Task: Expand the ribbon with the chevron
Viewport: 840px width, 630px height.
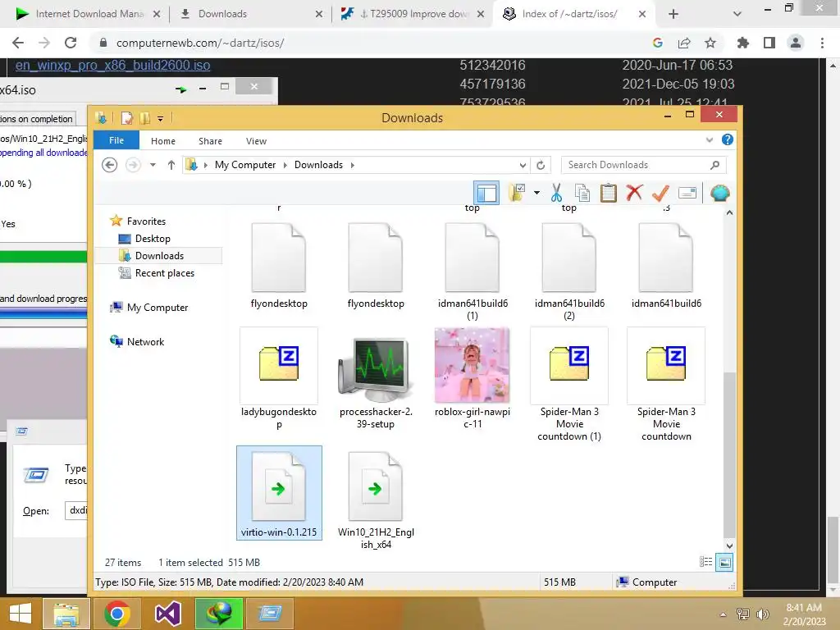Action: [x=710, y=139]
